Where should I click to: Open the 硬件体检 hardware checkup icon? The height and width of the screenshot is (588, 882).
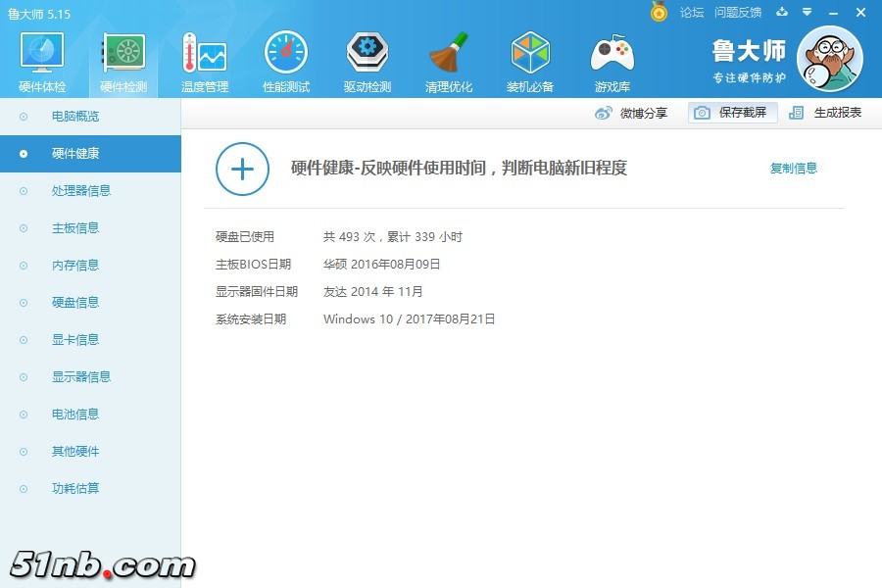click(42, 55)
